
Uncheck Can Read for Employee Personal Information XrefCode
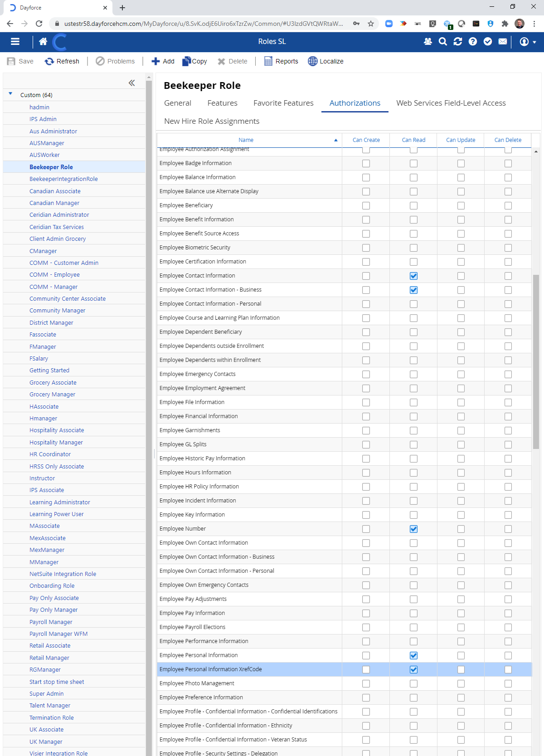tap(413, 669)
